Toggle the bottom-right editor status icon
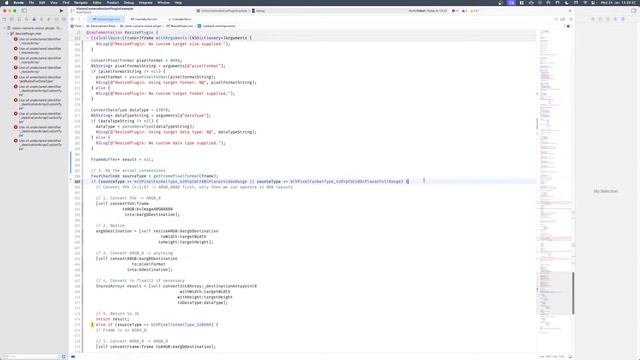640x360 pixels. tap(570, 356)
